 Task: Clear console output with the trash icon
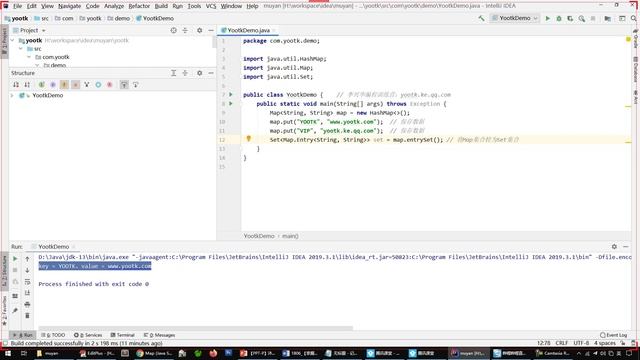[x=27, y=316]
